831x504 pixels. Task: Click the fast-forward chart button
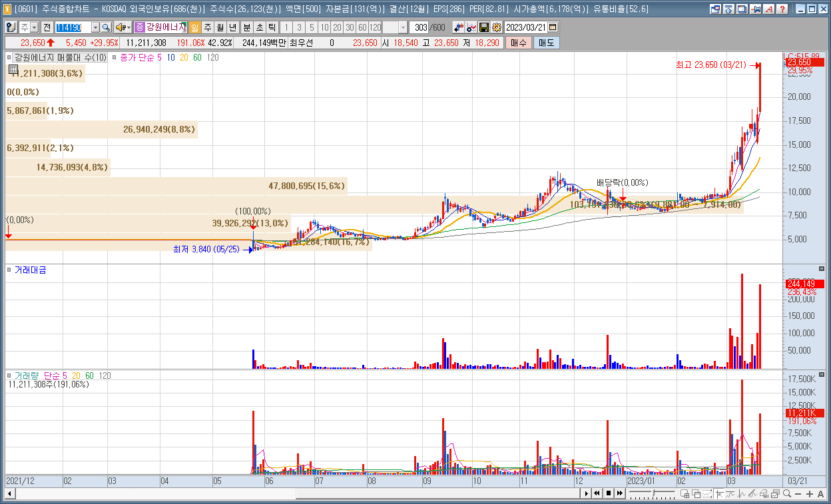coord(620,493)
